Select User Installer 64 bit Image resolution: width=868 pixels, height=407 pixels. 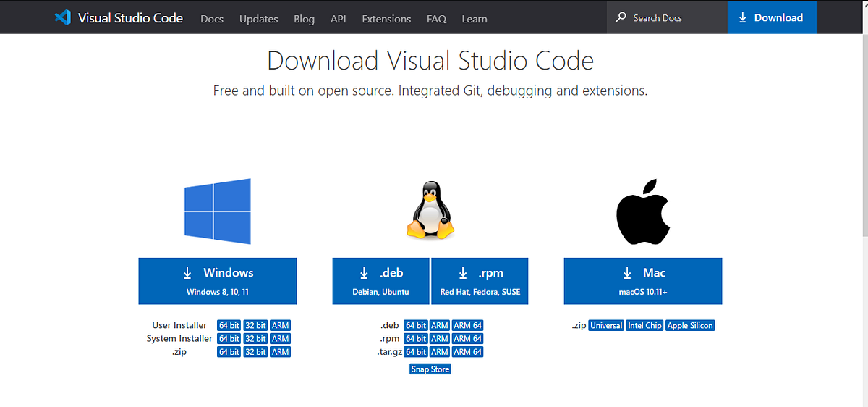coord(229,326)
